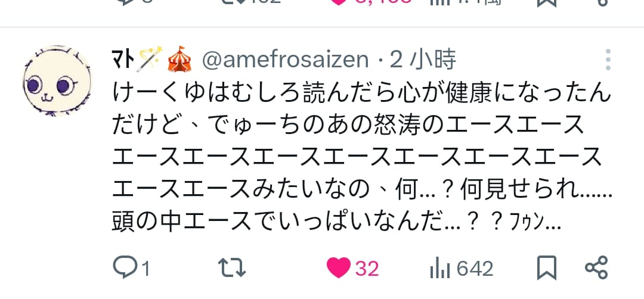Open the three-dot more options menu
Screen dimensions: 644x299
608,60
